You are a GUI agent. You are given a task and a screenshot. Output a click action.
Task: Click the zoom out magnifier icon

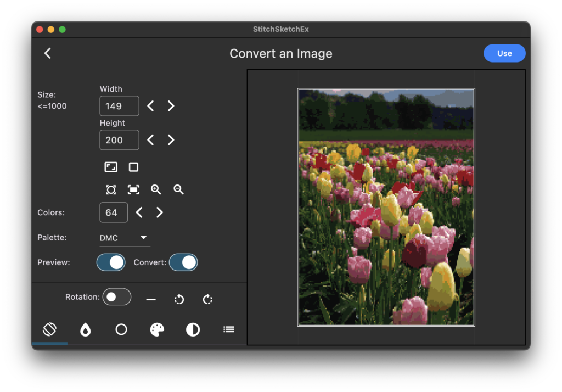point(178,189)
